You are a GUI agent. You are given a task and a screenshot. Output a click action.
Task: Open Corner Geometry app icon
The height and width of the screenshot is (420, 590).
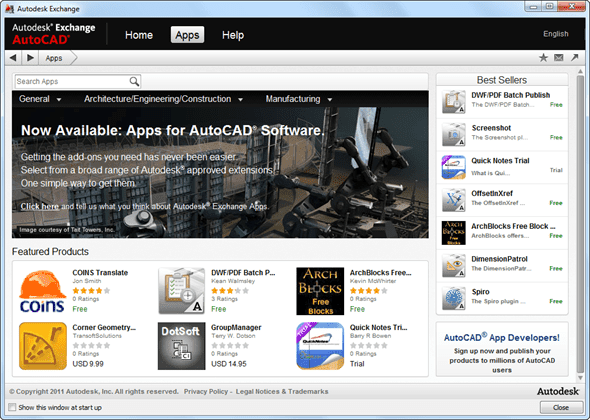(x=43, y=346)
